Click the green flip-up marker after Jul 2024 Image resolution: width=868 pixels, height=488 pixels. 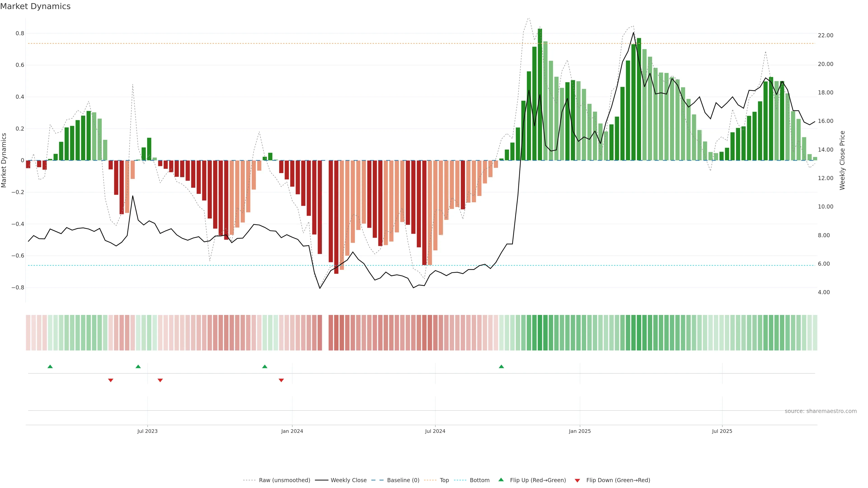[x=501, y=366]
